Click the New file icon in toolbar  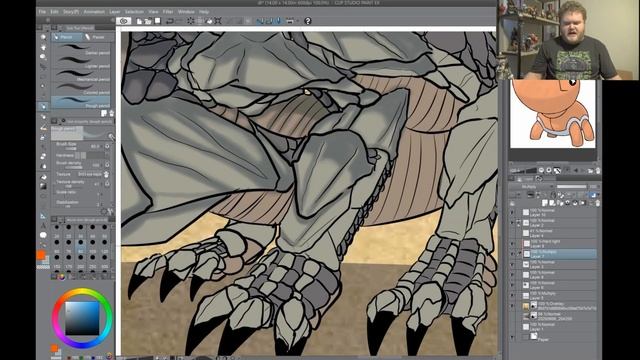[139, 21]
